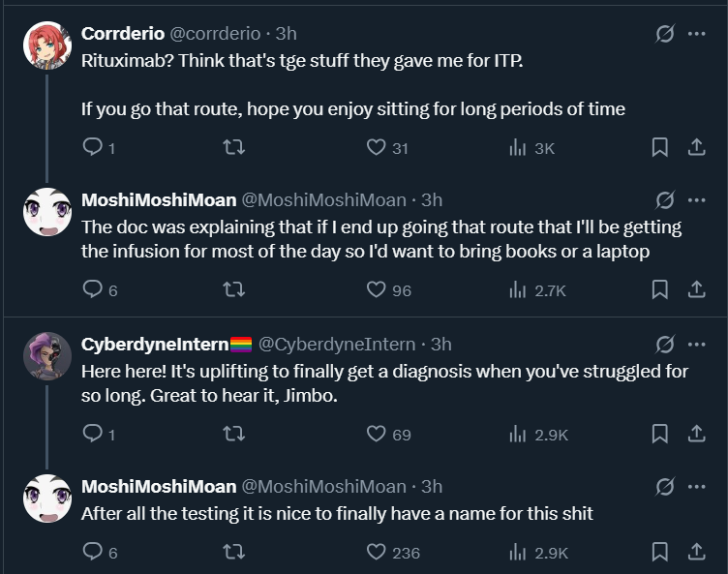This screenshot has width=728, height=574.
Task: Share Corrderio's tweet
Action: (695, 148)
